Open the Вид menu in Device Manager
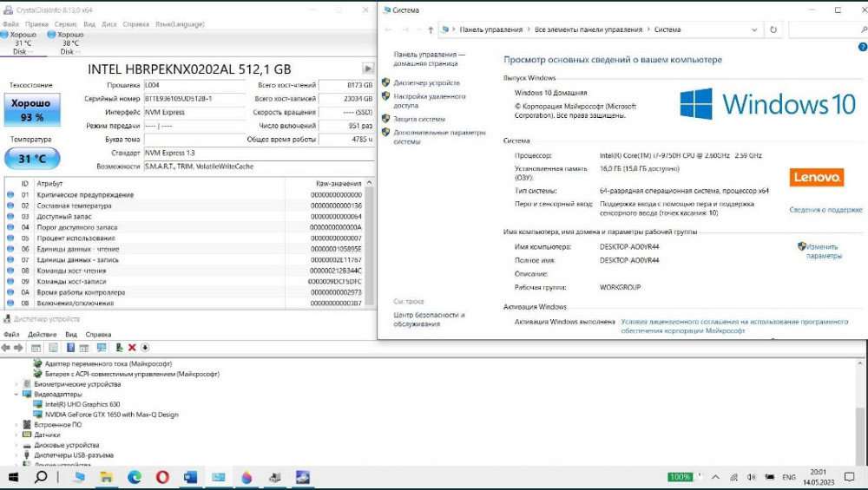Image resolution: width=868 pixels, height=490 pixels. (71, 334)
